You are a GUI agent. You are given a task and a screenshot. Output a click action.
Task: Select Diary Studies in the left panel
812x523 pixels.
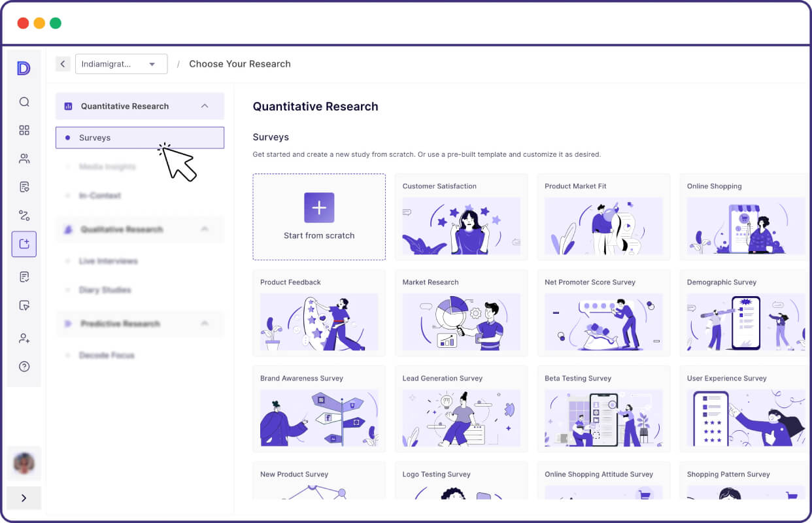(105, 290)
